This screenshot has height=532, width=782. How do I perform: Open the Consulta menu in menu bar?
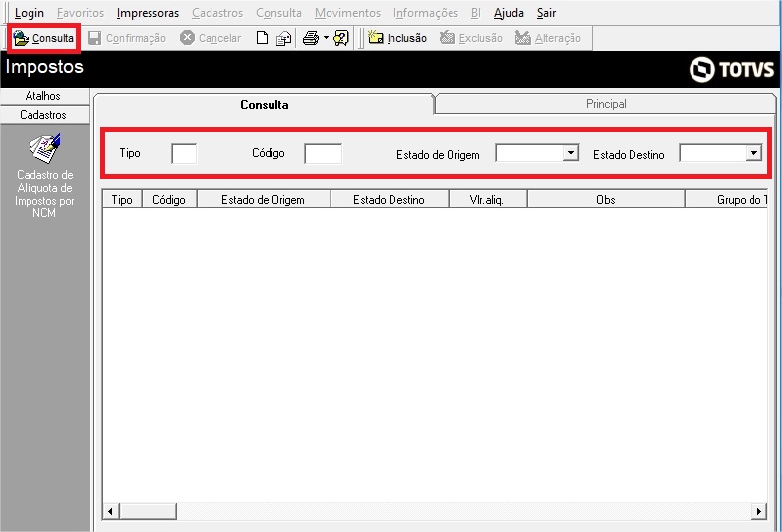pos(278,13)
